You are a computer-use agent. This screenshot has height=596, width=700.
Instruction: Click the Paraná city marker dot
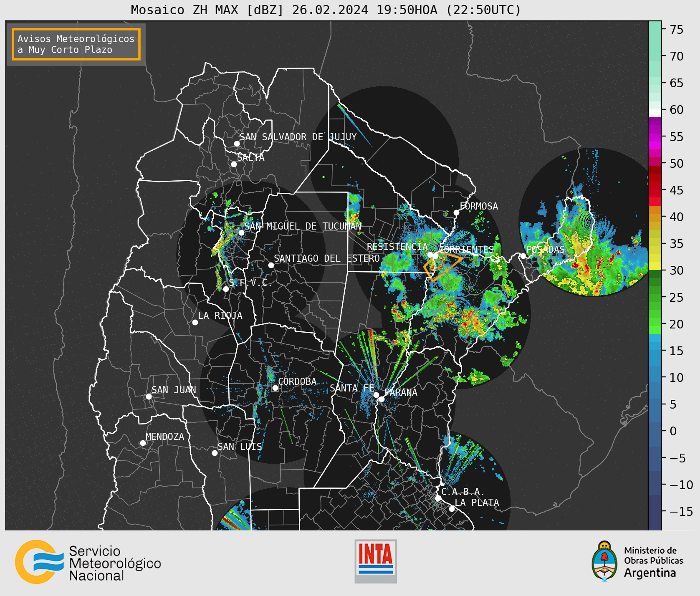pos(382,399)
